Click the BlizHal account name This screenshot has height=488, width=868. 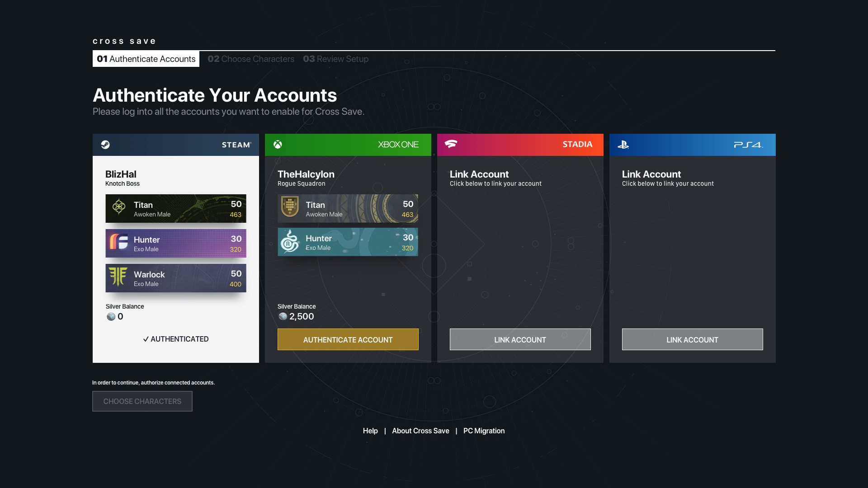pyautogui.click(x=121, y=174)
